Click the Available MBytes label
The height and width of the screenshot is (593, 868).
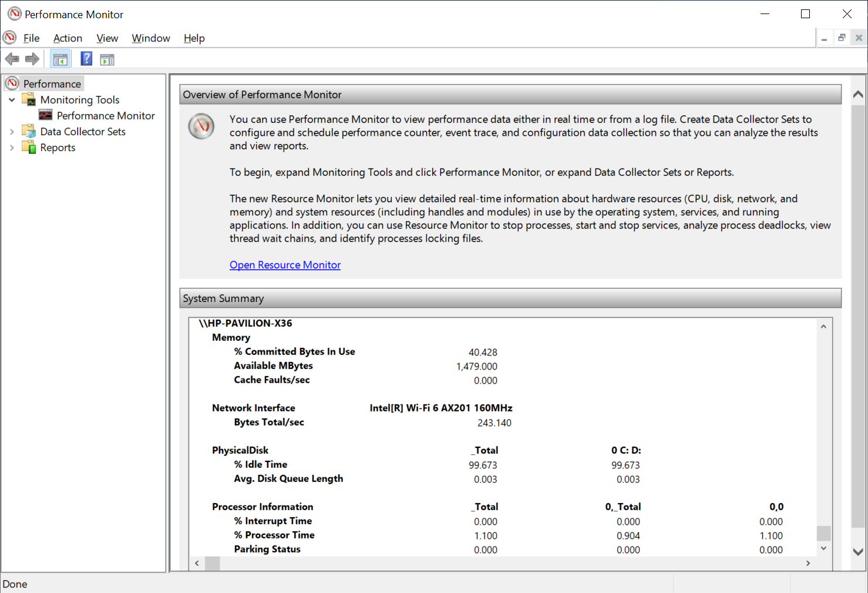[274, 366]
